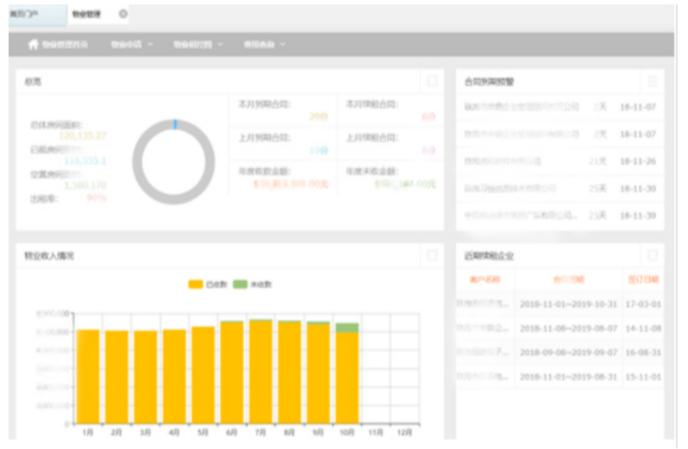Image resolution: width=688 pixels, height=449 pixels.
Task: Click the signing date 14-11-08
Action: (643, 328)
